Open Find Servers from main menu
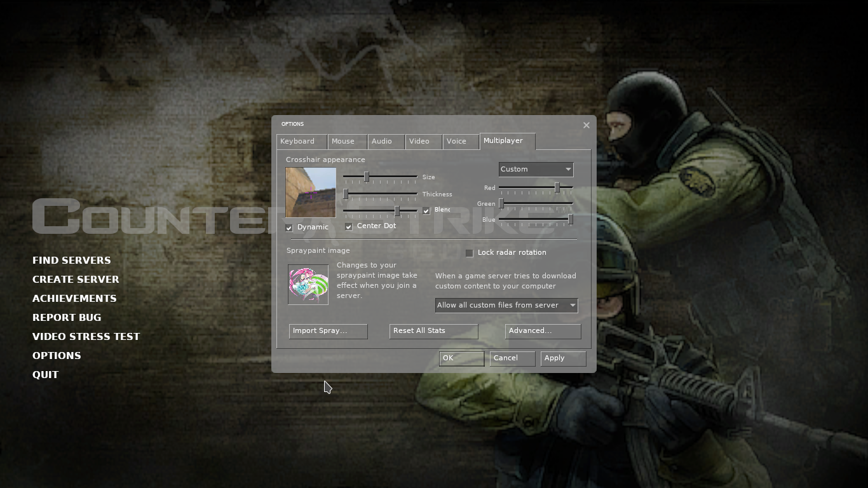The height and width of the screenshot is (488, 868). point(72,261)
